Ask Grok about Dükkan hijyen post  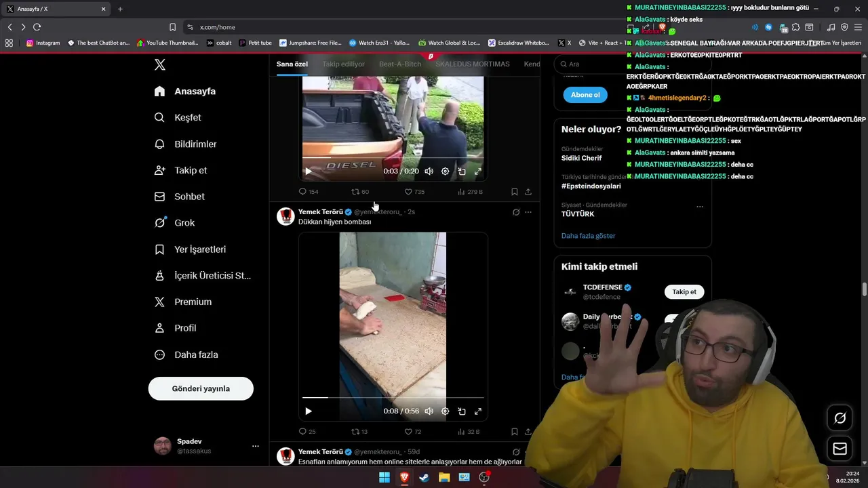pyautogui.click(x=516, y=212)
